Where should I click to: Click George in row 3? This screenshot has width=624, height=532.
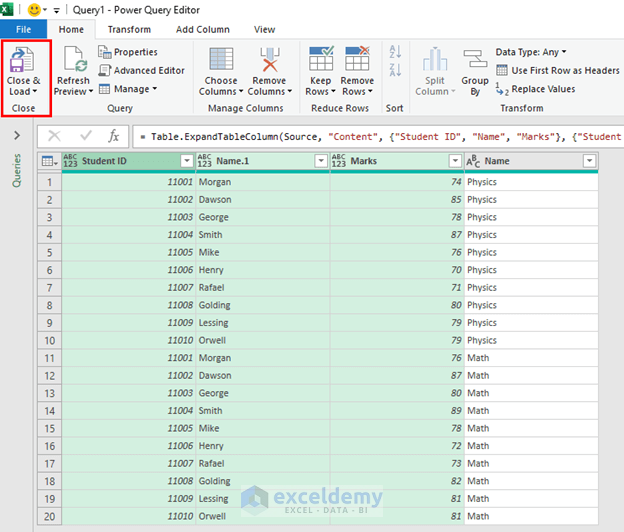tap(263, 217)
